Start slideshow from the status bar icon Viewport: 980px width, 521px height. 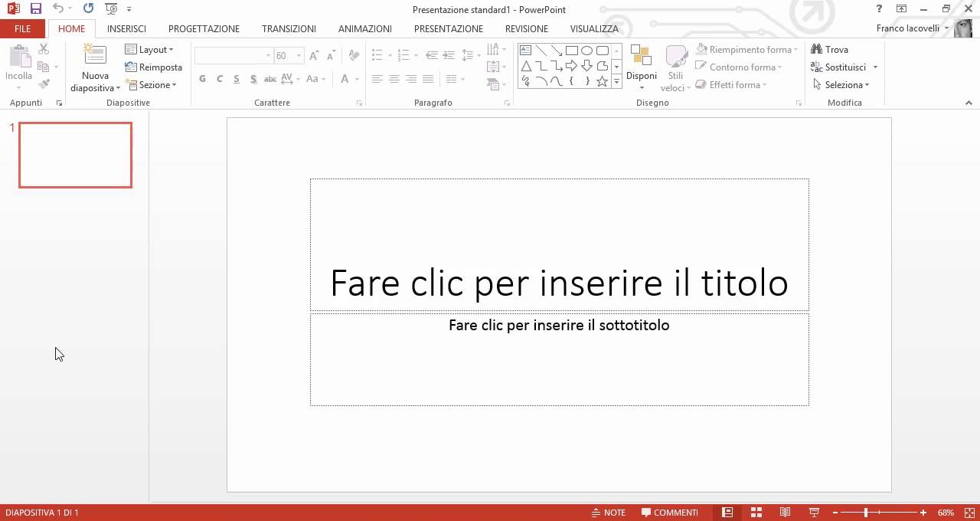814,513
